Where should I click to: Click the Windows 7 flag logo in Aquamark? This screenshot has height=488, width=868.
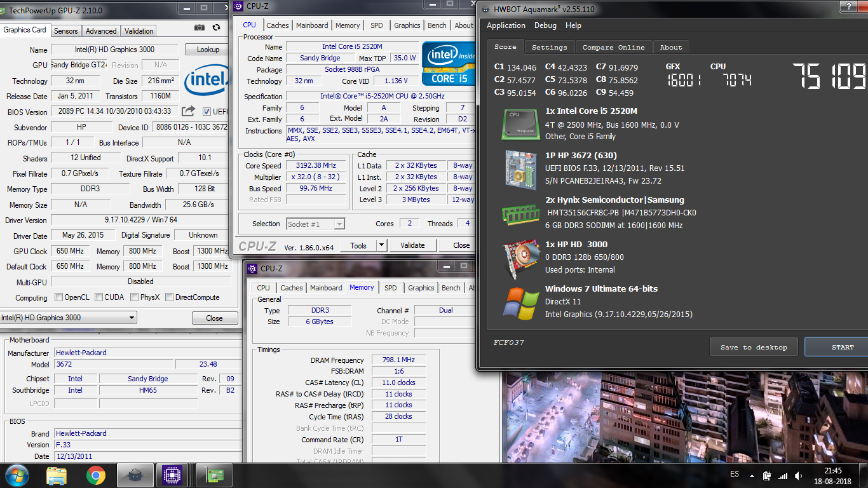click(521, 303)
